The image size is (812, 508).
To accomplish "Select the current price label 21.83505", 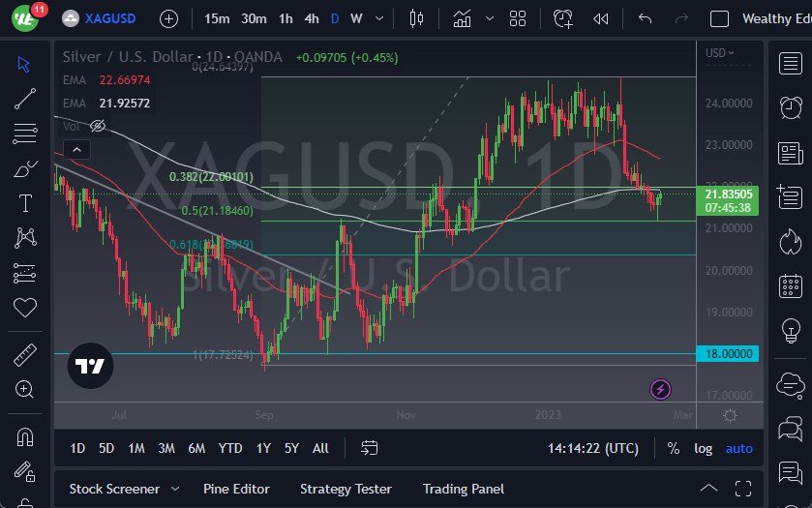I will point(728,200).
